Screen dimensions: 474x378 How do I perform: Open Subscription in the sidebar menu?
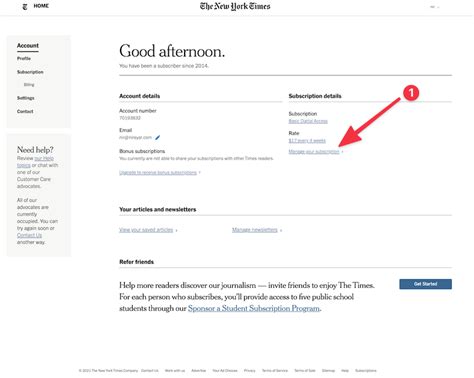point(30,72)
